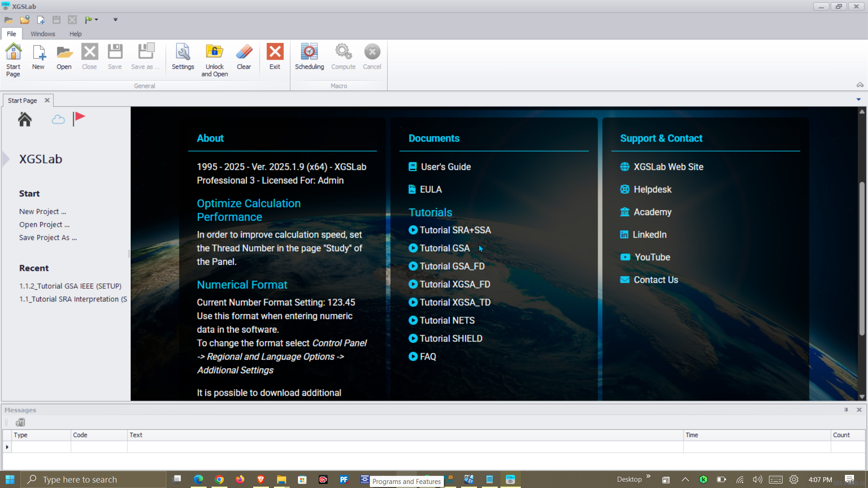This screenshot has height=488, width=868.
Task: Open Settings from the ribbon
Action: tap(183, 56)
